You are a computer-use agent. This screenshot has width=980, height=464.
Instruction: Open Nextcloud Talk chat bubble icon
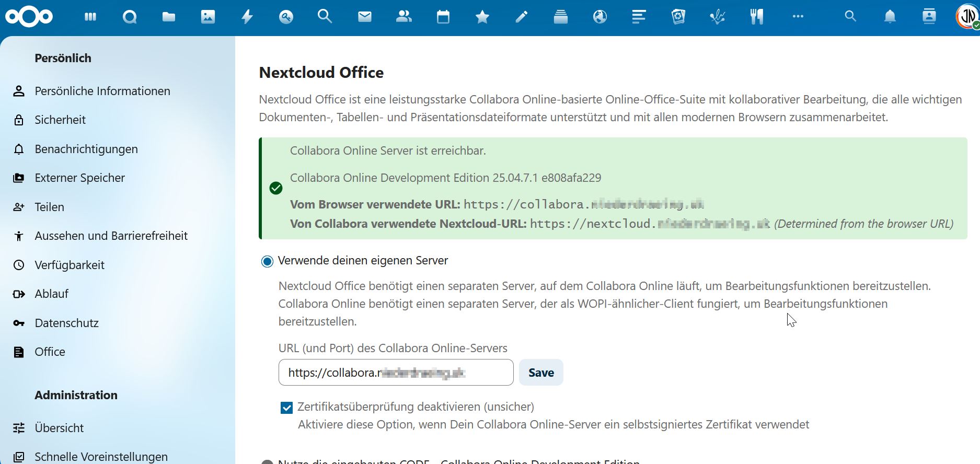(130, 17)
